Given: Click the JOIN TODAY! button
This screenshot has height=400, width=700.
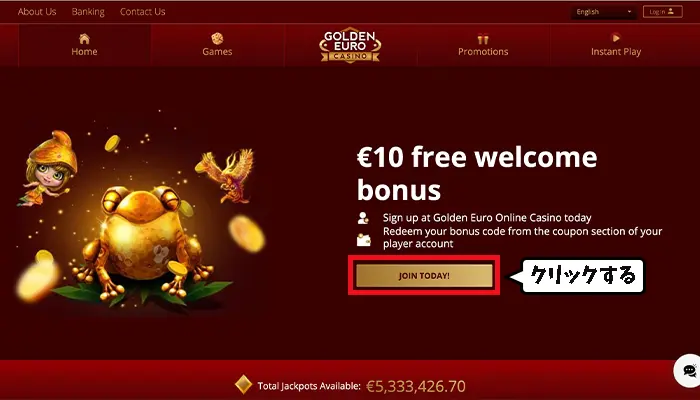Looking at the screenshot, I should pos(424,275).
